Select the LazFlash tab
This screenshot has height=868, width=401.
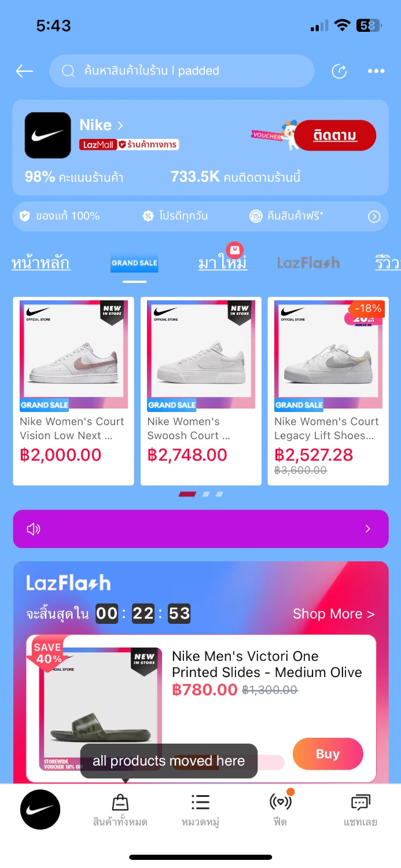[308, 263]
